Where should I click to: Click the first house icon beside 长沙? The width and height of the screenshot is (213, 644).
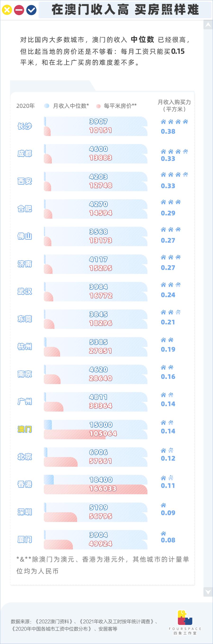coord(163,122)
